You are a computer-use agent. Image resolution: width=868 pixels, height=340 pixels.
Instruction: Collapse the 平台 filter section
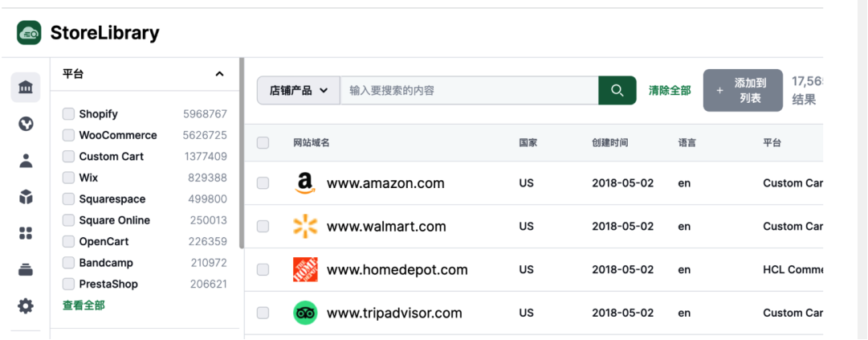pos(220,74)
